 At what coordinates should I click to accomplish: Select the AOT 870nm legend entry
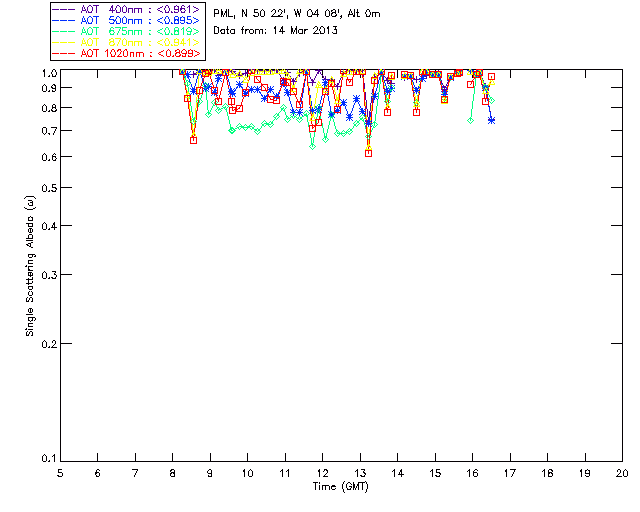[x=127, y=42]
